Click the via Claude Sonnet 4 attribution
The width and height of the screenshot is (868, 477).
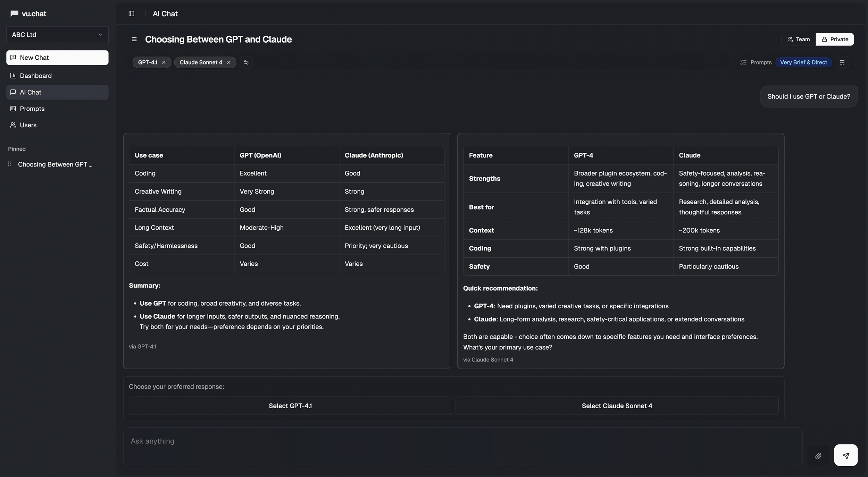(x=488, y=360)
